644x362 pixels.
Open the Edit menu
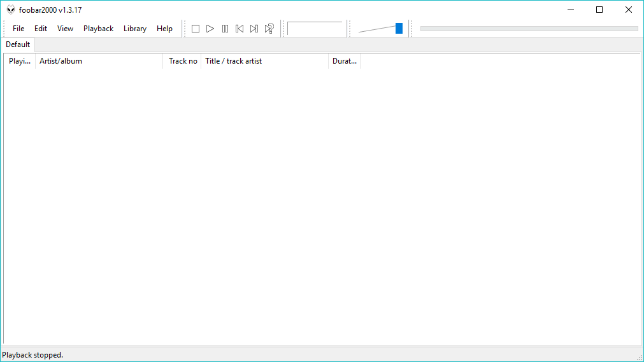41,29
